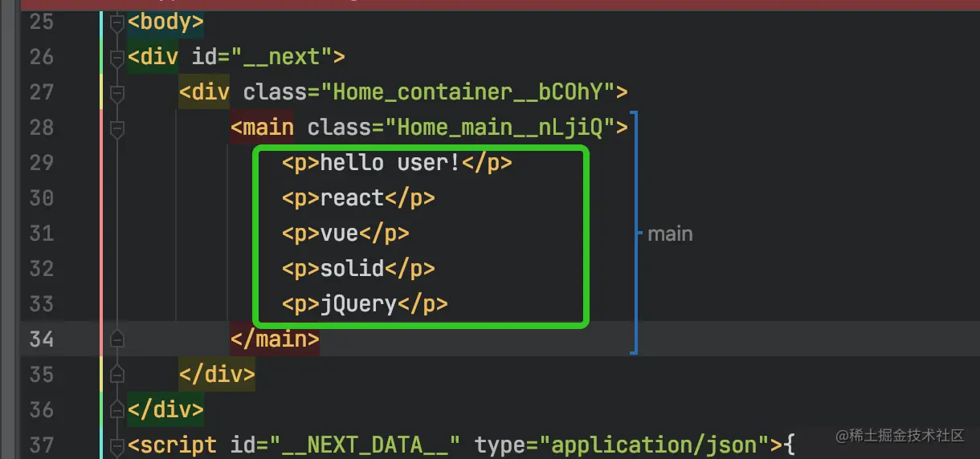Click the fold end marker on line 36

click(x=117, y=410)
